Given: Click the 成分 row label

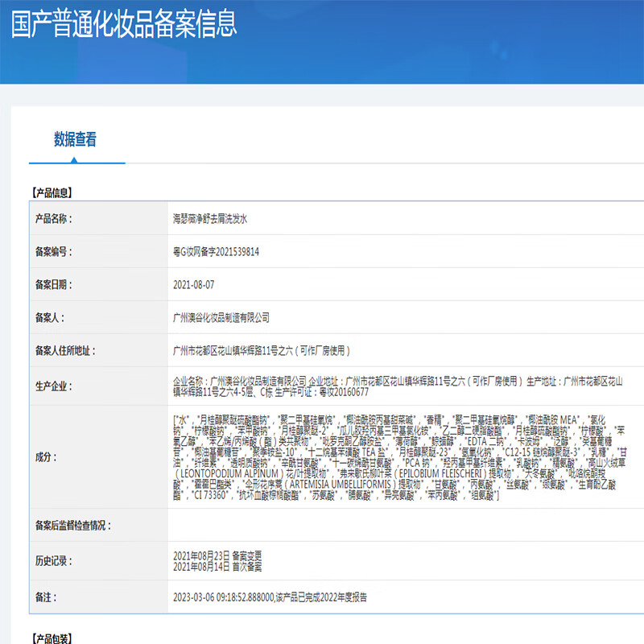Looking at the screenshot, I should click(x=44, y=457).
